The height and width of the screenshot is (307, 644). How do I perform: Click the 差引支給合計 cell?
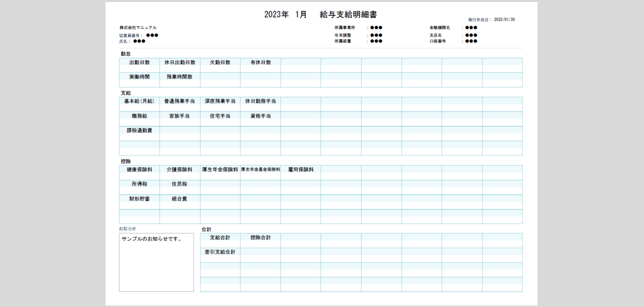tap(220, 252)
